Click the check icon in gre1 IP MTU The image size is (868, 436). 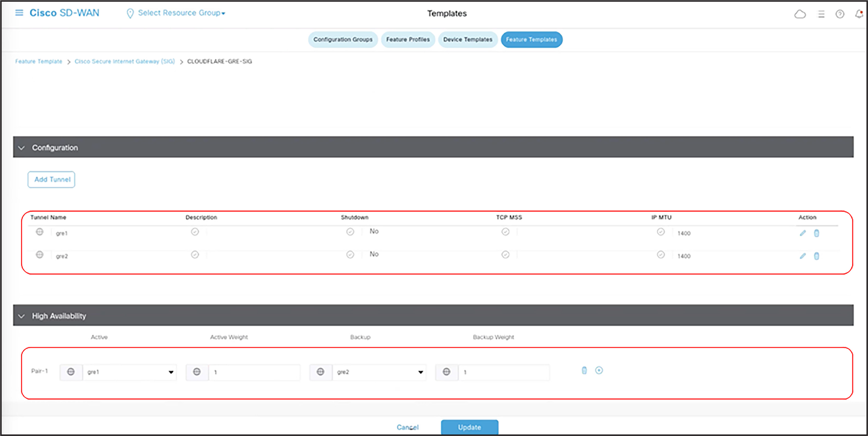click(x=661, y=232)
